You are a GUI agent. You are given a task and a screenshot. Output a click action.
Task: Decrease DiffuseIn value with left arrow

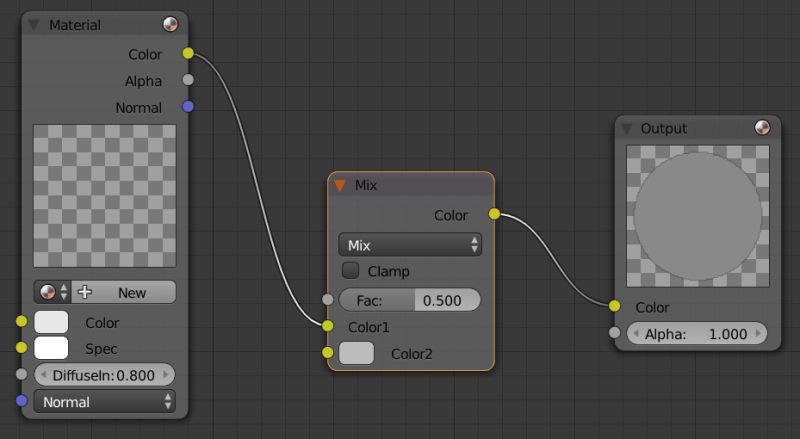43,375
